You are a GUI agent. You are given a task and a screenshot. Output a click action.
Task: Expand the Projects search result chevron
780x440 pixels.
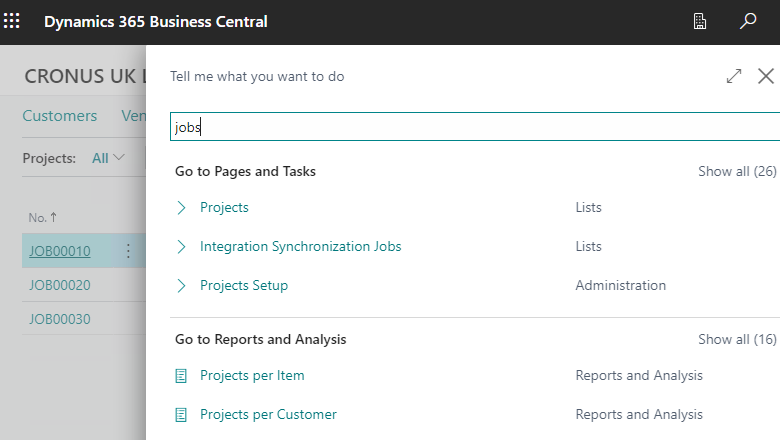coord(181,208)
